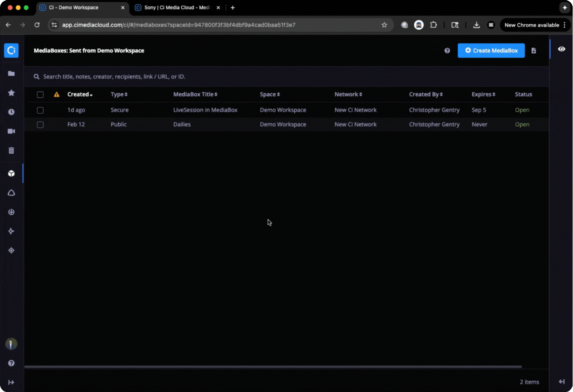This screenshot has height=392, width=573.
Task: Toggle the select-all checkbox in header
Action: click(40, 94)
